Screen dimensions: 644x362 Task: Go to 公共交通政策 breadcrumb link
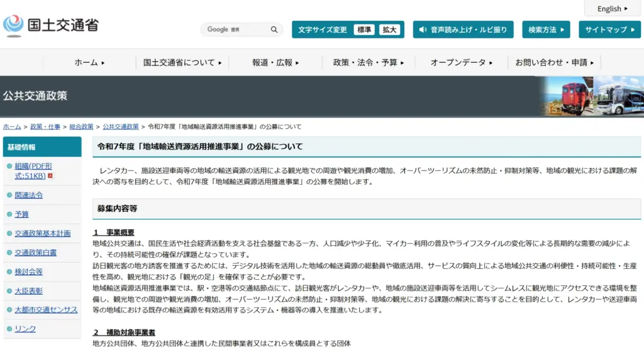(121, 127)
